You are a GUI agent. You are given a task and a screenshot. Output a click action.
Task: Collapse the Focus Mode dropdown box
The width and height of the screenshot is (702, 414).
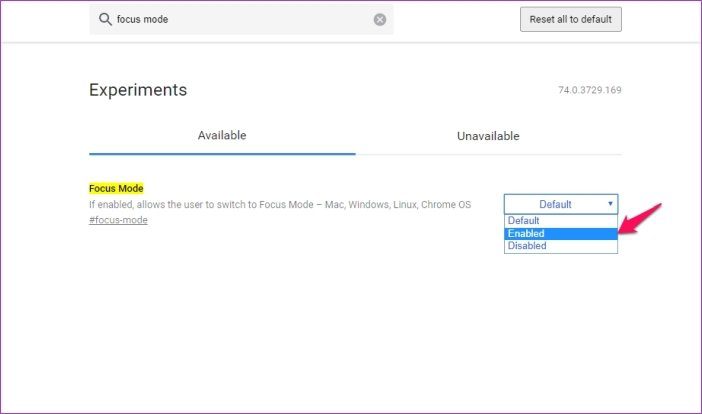[x=561, y=204]
